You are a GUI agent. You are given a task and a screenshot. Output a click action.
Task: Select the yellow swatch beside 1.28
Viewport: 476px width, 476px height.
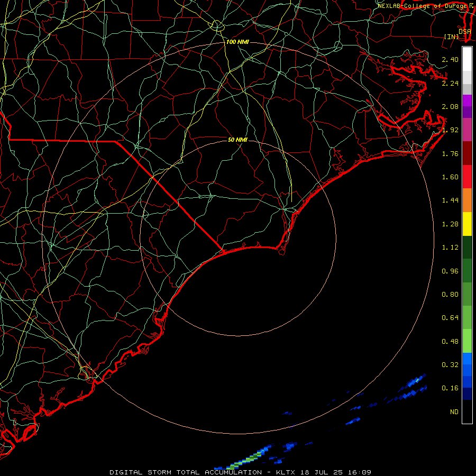(x=467, y=224)
